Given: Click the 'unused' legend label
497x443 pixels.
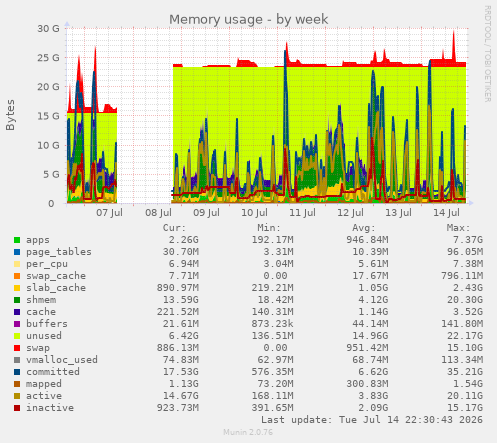Looking at the screenshot, I should click(44, 336).
